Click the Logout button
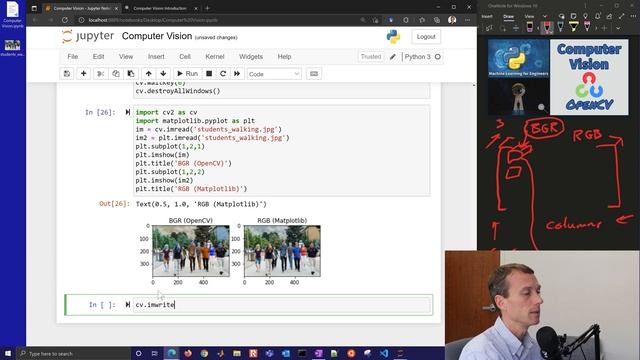 pos(426,37)
